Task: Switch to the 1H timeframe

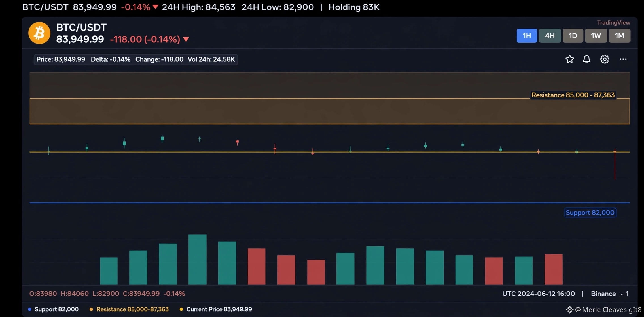Action: point(527,36)
